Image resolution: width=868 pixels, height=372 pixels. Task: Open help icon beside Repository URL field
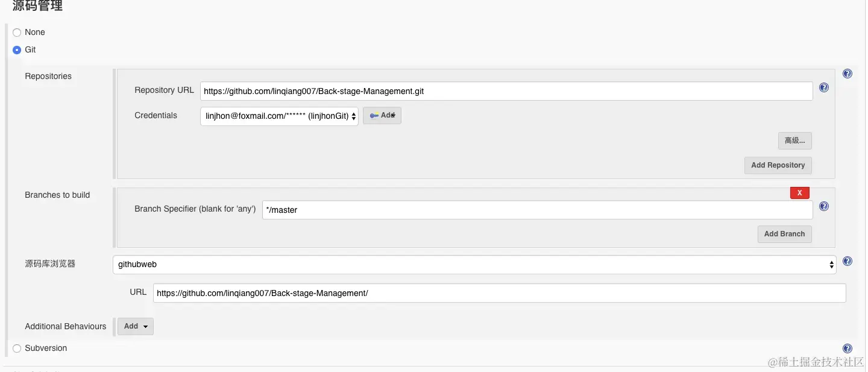pyautogui.click(x=824, y=87)
